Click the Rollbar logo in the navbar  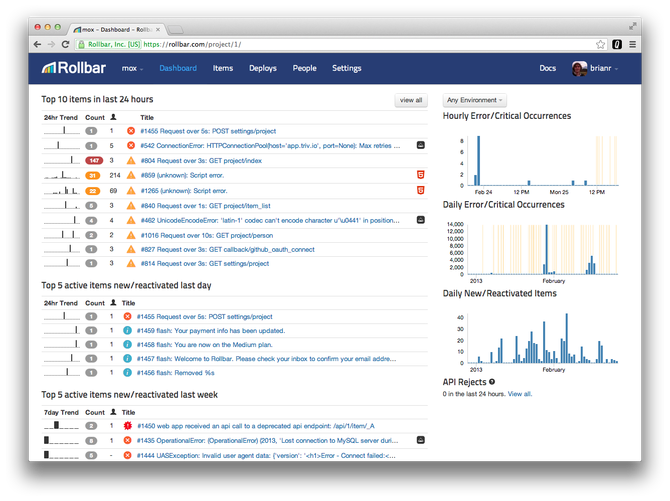click(x=74, y=68)
